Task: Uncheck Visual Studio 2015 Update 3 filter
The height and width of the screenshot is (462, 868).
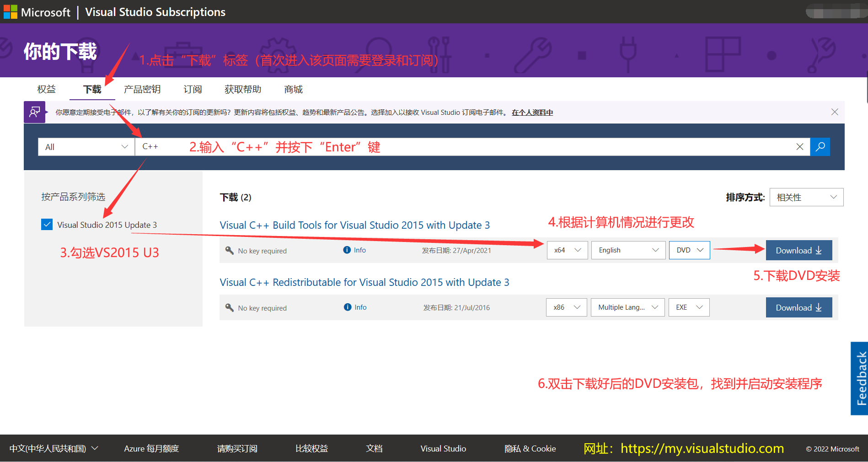Action: click(x=47, y=225)
